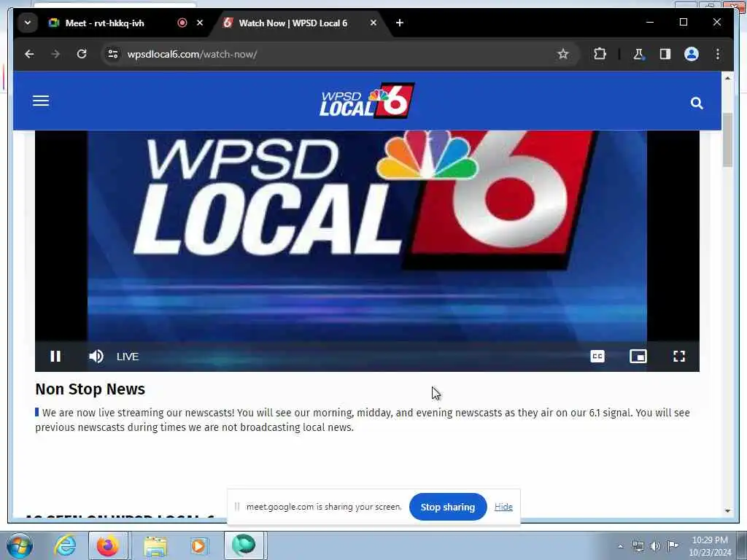Mute the video volume speaker icon

click(x=96, y=356)
